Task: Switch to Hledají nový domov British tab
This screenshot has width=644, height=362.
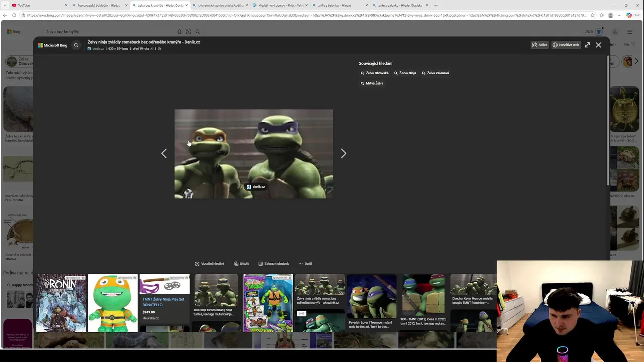Action: (280, 5)
